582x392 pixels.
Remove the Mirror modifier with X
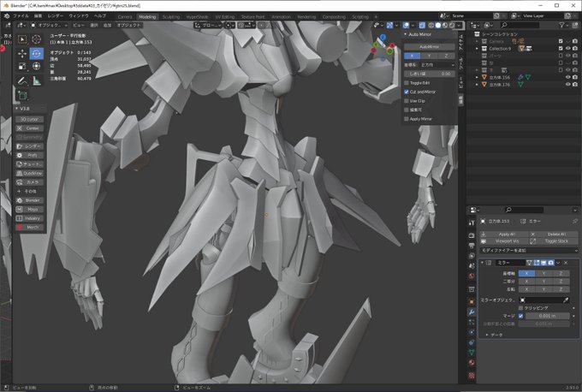coord(567,263)
